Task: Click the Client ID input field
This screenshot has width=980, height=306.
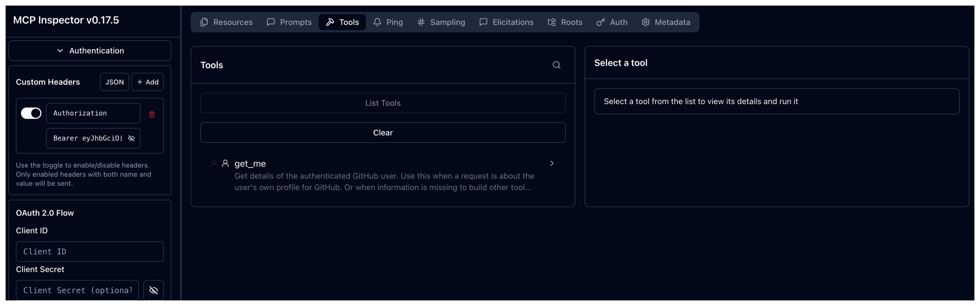Action: coord(90,251)
